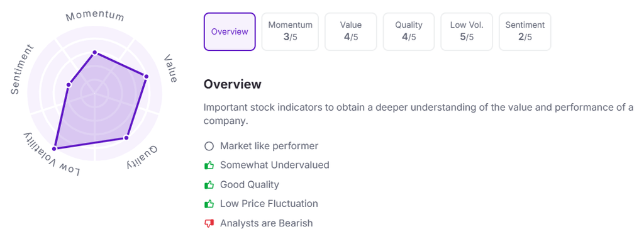Click the Analysts are Bearish text
Image resolution: width=644 pixels, height=234 pixels.
pyautogui.click(x=267, y=223)
